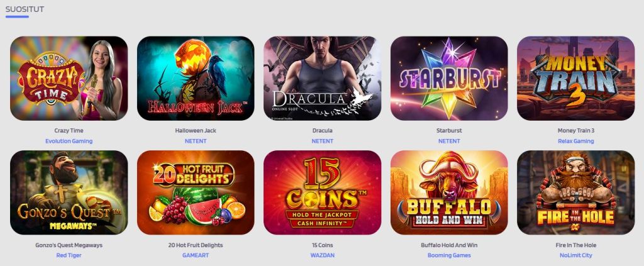
Task: Click the GAMEART provider link
Action: (x=196, y=255)
